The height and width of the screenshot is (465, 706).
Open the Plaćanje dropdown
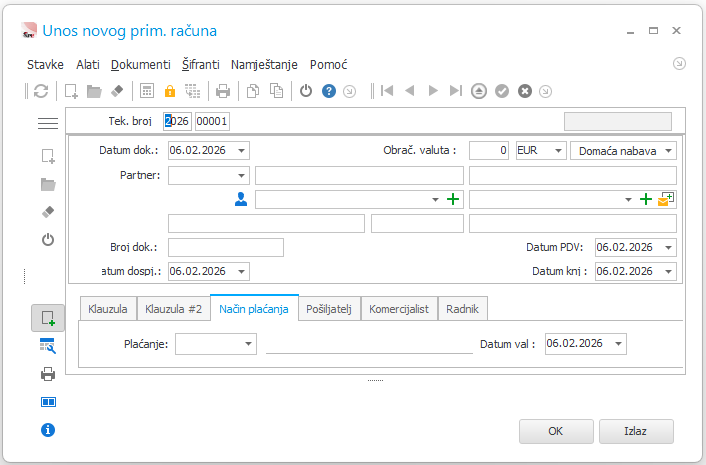[x=248, y=344]
